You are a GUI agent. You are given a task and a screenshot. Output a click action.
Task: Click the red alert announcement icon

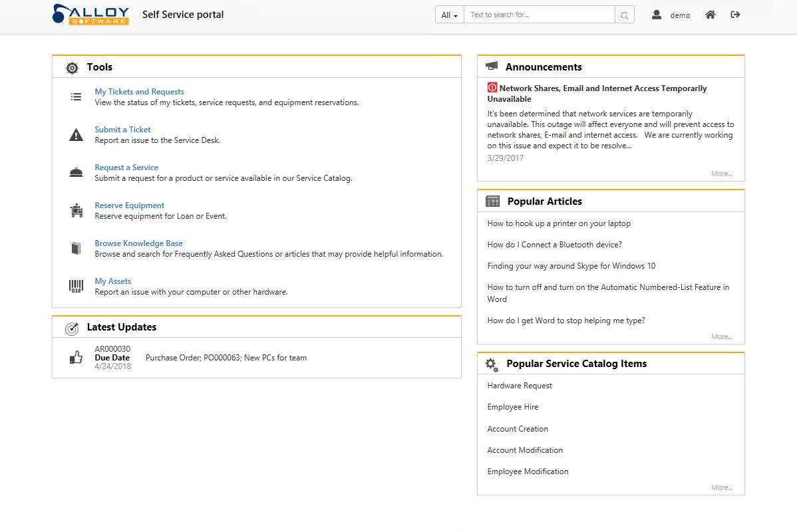pos(492,87)
